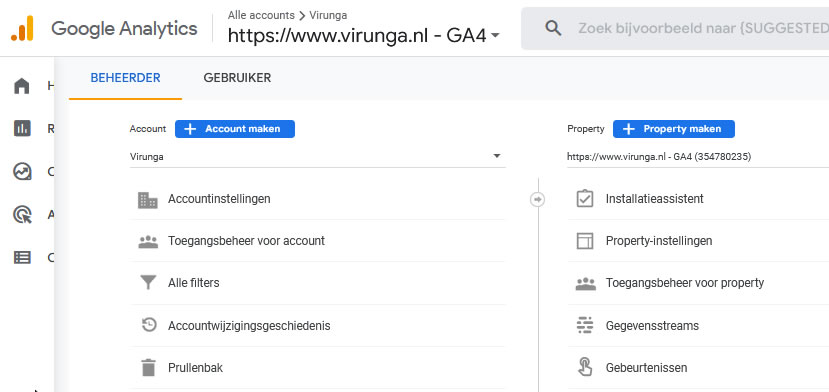Image resolution: width=829 pixels, height=392 pixels.
Task: Click the Alle filters funnel icon
Action: click(x=149, y=283)
